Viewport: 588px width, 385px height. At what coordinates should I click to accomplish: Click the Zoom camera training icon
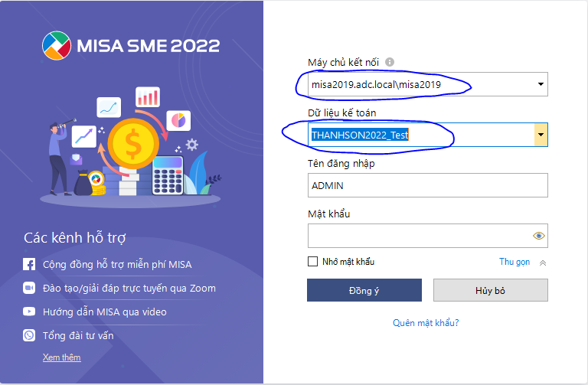tap(29, 288)
